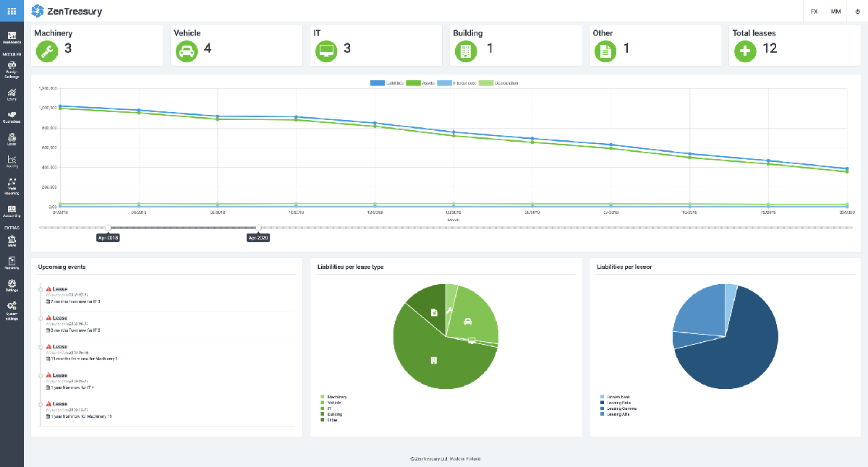Open Settings in the sidebar

(12, 285)
